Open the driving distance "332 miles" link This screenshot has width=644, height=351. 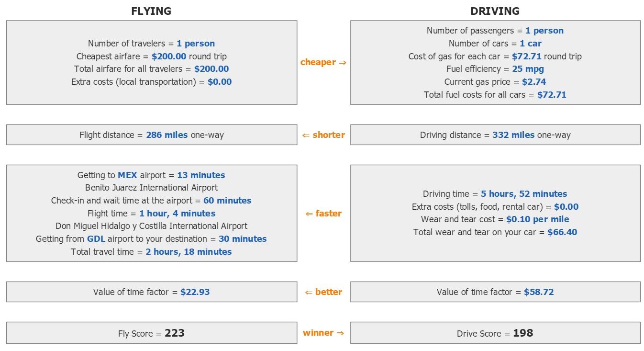(513, 135)
